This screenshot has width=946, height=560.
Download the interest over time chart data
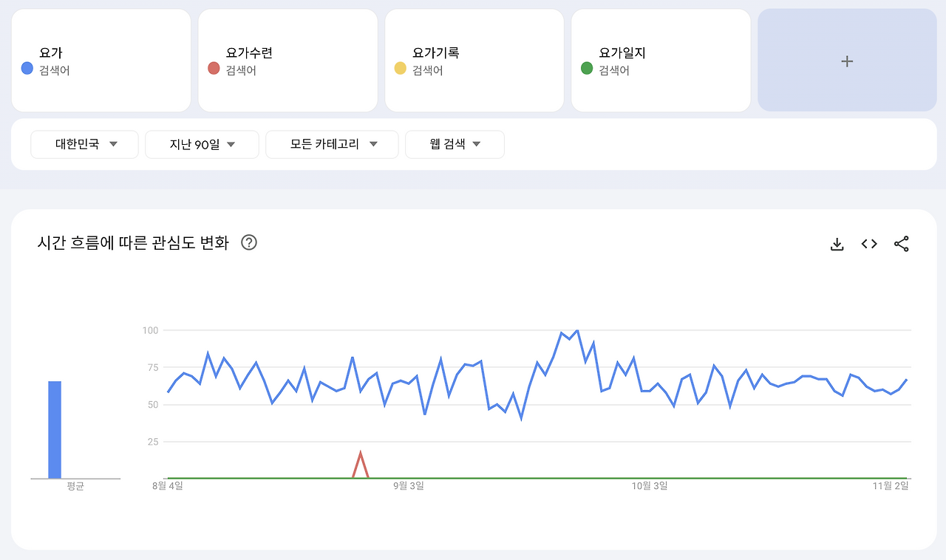click(836, 243)
